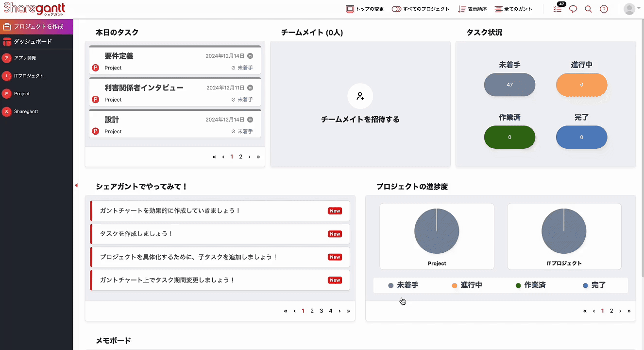The width and height of the screenshot is (644, 350).
Task: Open ダッシュボード in the sidebar
Action: [33, 42]
